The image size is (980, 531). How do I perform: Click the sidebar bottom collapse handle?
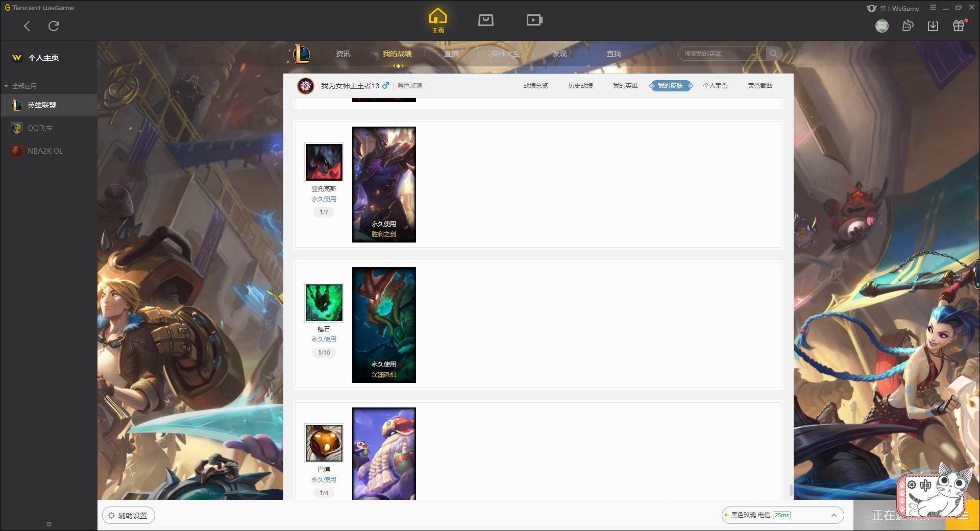(49, 524)
